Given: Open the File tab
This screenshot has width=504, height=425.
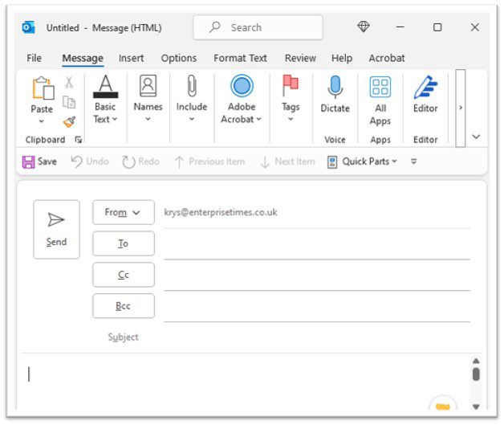Looking at the screenshot, I should pos(34,58).
